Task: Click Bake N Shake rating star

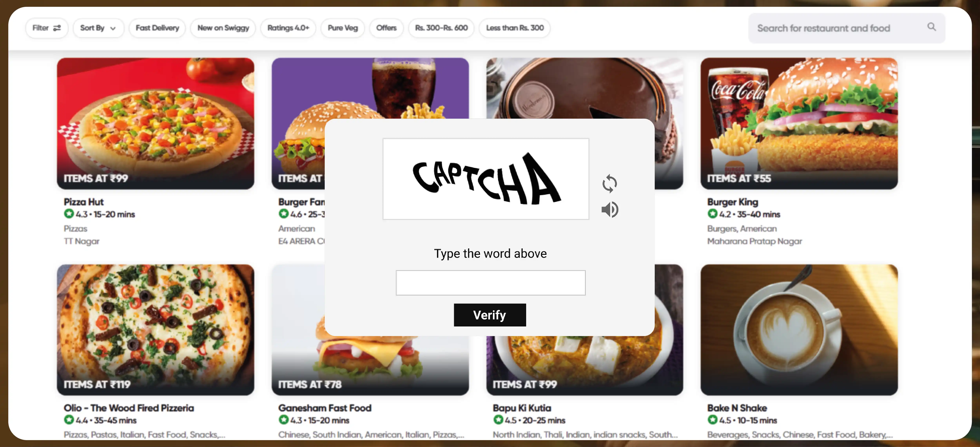Action: click(712, 420)
